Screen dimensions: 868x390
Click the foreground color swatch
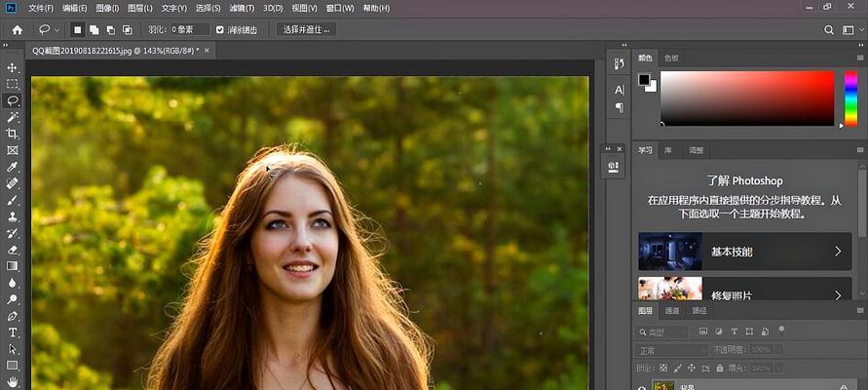pos(644,80)
